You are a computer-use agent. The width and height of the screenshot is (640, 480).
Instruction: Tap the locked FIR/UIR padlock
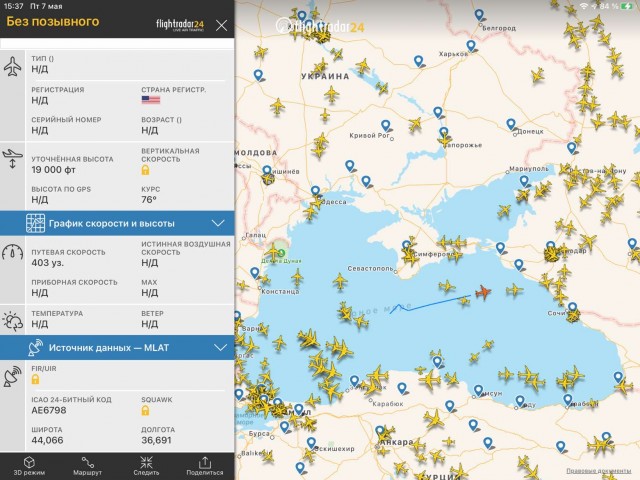pos(36,379)
